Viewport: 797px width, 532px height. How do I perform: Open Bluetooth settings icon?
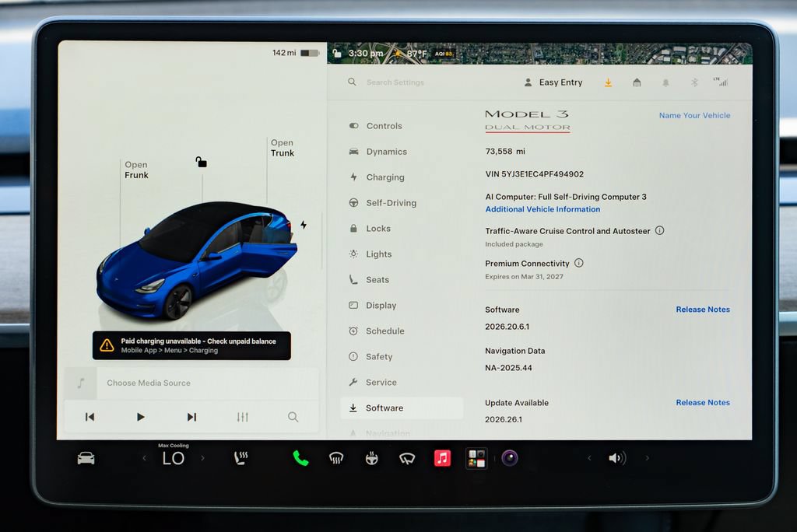coord(694,82)
